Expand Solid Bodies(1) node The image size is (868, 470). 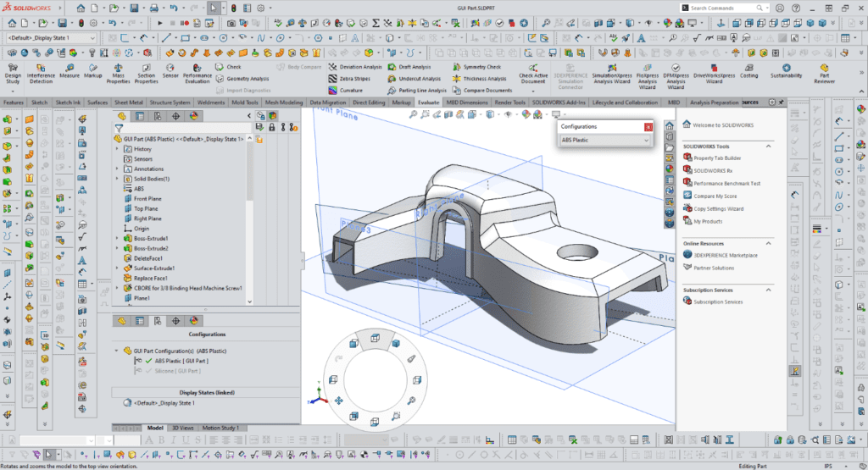(117, 179)
